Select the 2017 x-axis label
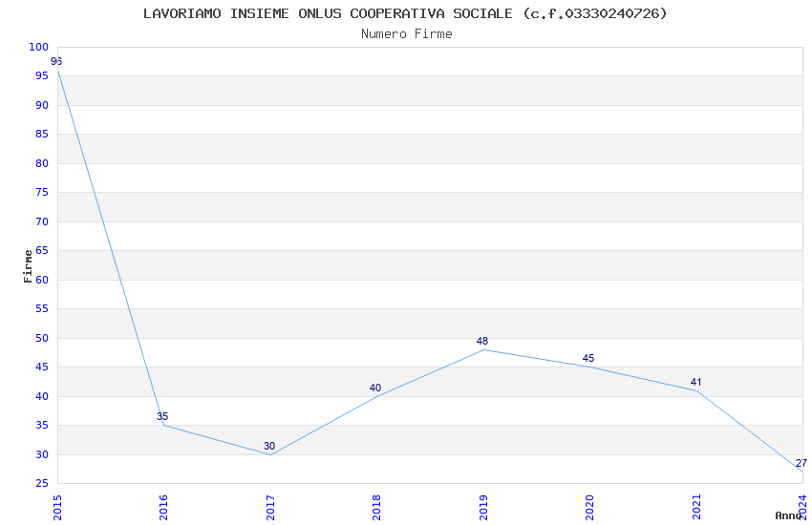Viewport: 812px width, 525px height. coord(270,508)
